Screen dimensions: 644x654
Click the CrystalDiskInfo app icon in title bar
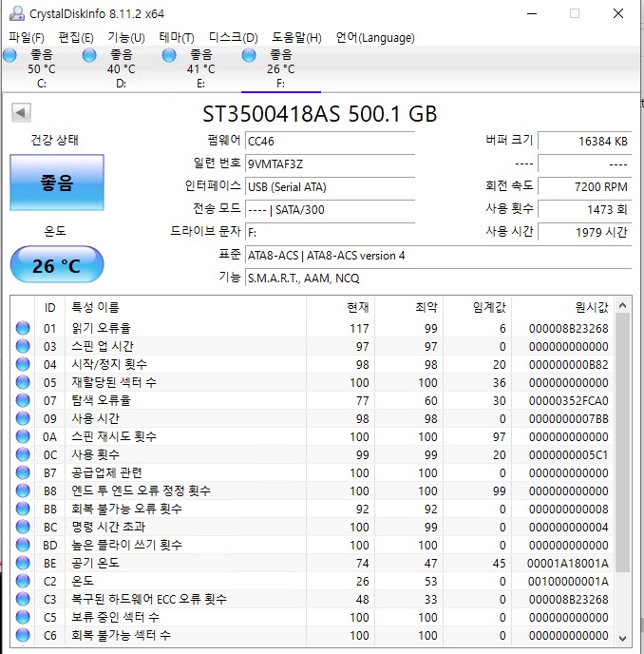coord(17,13)
